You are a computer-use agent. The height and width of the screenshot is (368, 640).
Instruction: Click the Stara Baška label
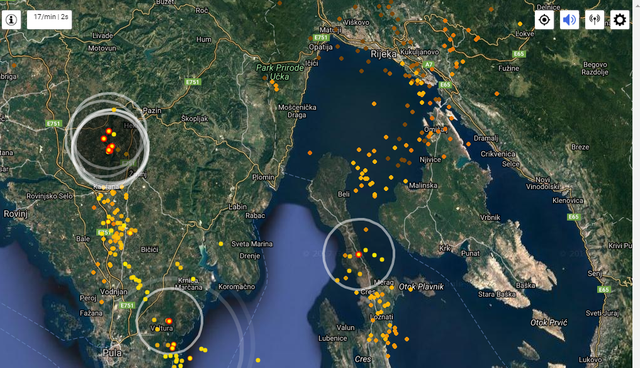pyautogui.click(x=496, y=294)
